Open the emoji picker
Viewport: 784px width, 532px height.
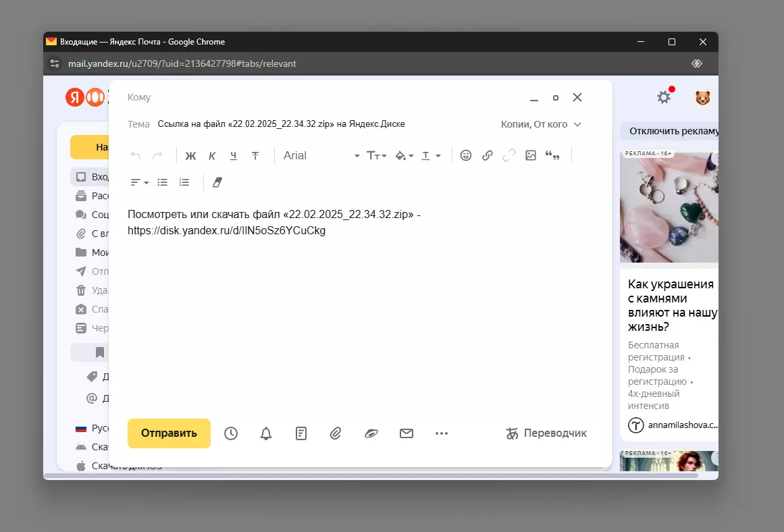[x=465, y=155]
